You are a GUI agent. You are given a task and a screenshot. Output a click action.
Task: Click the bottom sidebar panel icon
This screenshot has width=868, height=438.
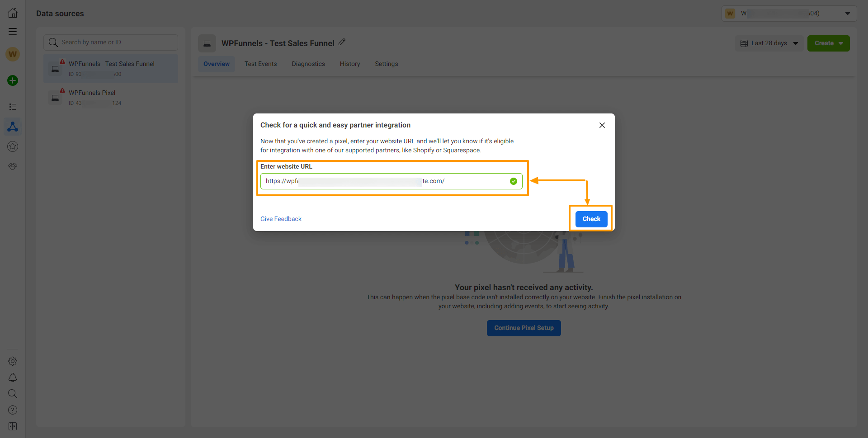point(13,426)
